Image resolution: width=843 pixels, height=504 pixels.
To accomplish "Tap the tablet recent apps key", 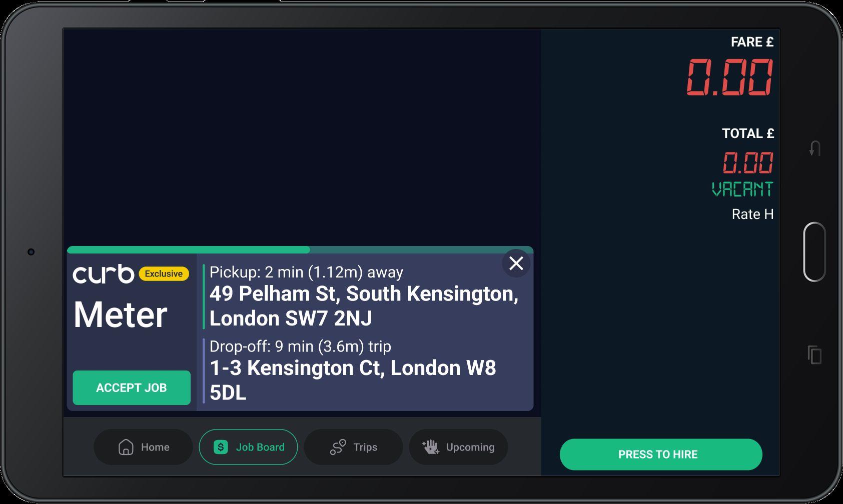I will (814, 355).
